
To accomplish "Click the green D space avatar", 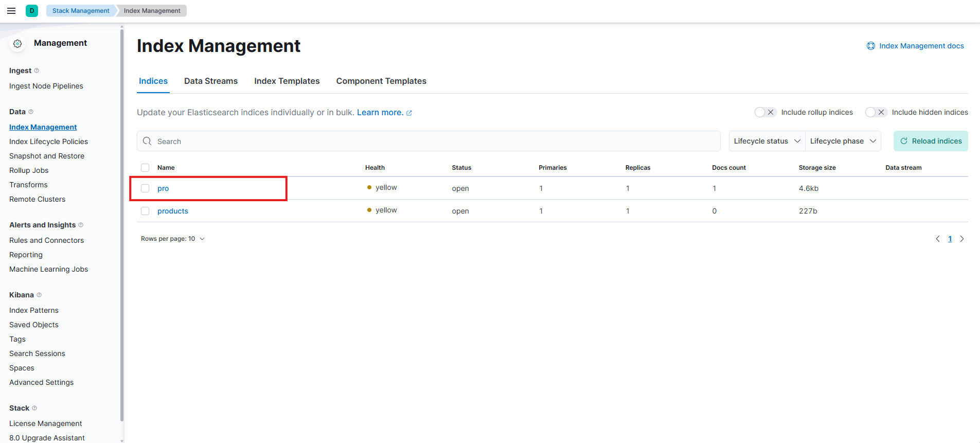I will (32, 11).
